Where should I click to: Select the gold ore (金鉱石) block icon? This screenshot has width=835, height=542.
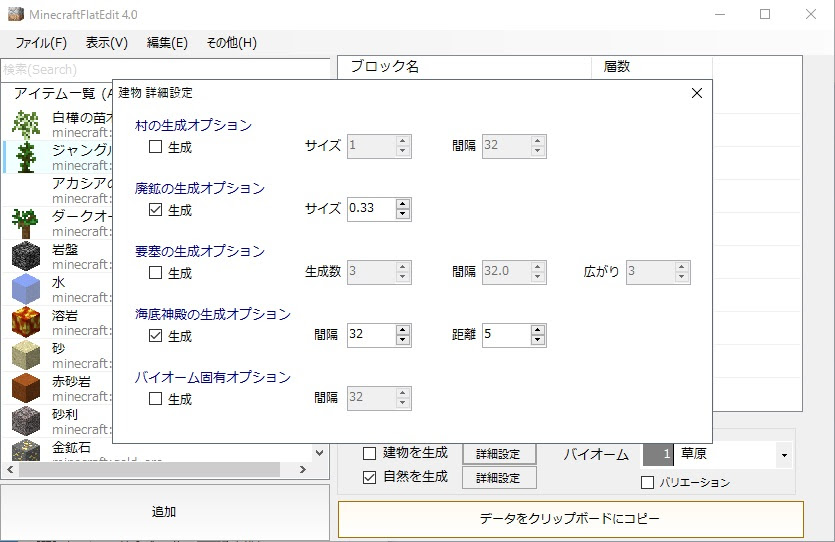point(26,450)
